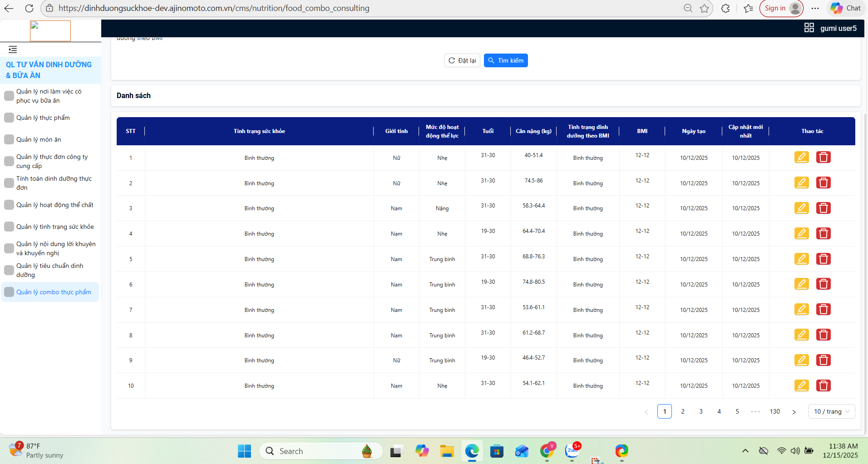Select current page 1 in pagination

point(665,411)
